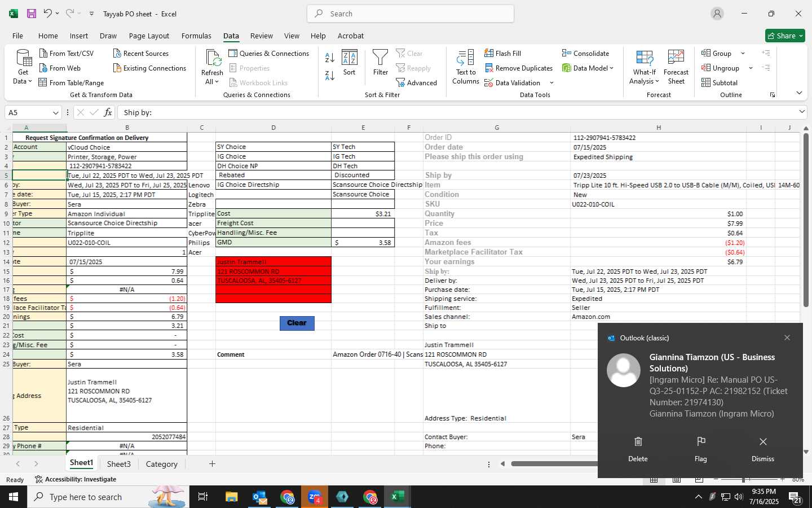Open the Get Data tool
The image size is (812, 508).
pos(23,68)
